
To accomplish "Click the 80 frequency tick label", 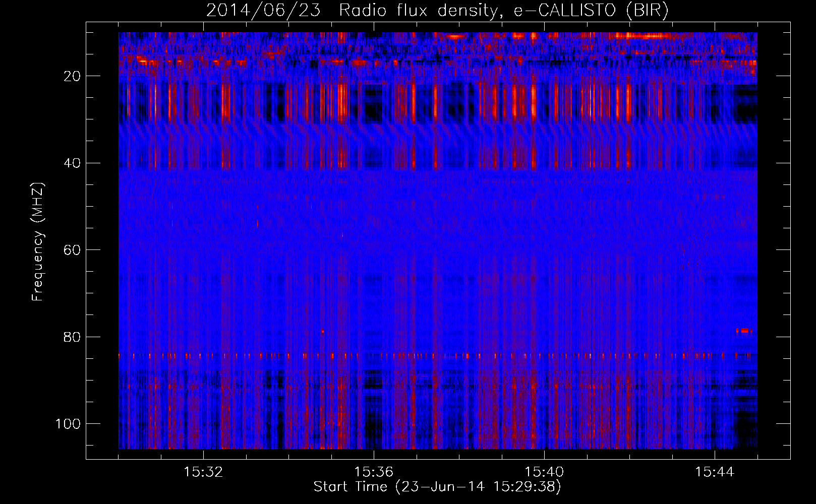I will (72, 337).
